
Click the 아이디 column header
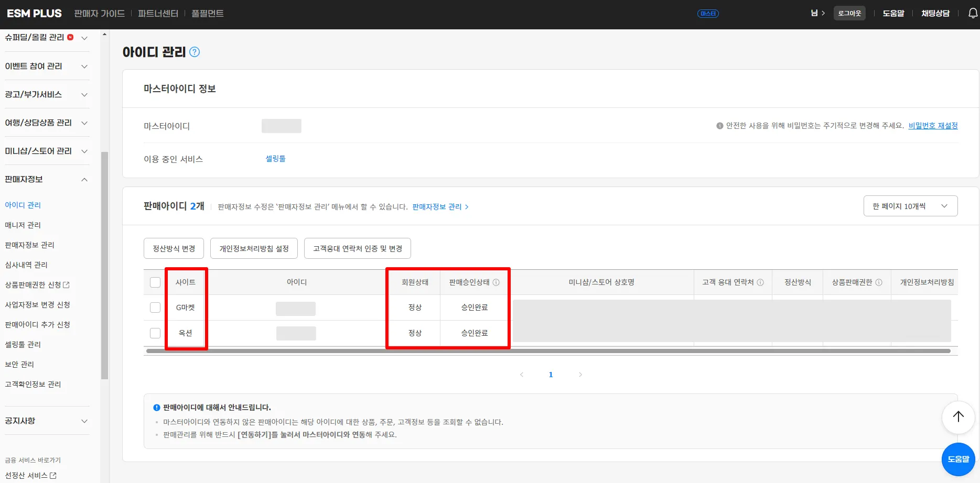297,282
